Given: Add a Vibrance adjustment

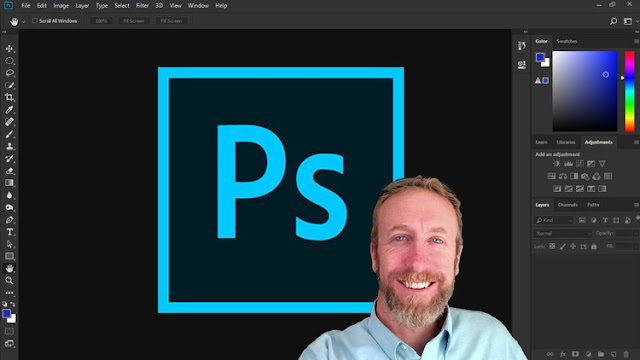Looking at the screenshot, I should [x=602, y=164].
